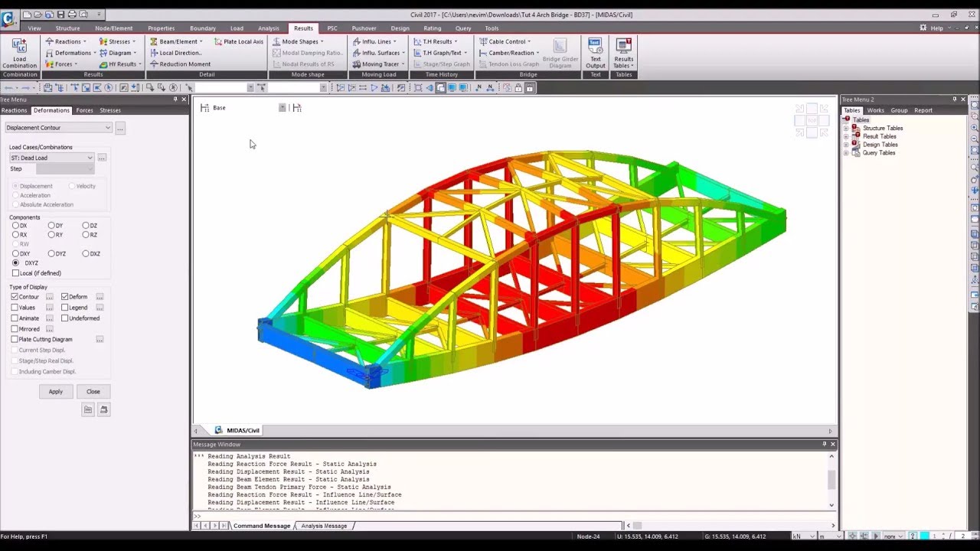
Task: Click Reduction Moment in the Detail group
Action: pos(180,64)
